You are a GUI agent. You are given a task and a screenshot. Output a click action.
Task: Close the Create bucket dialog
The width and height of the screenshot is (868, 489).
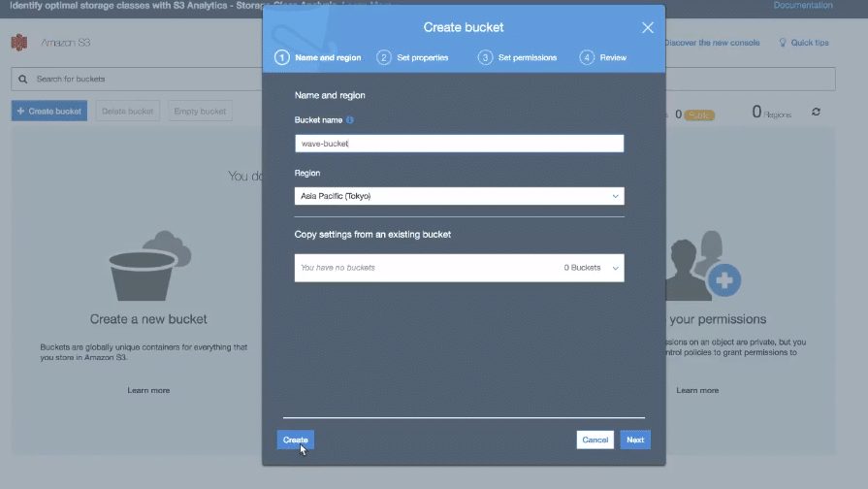click(x=647, y=28)
